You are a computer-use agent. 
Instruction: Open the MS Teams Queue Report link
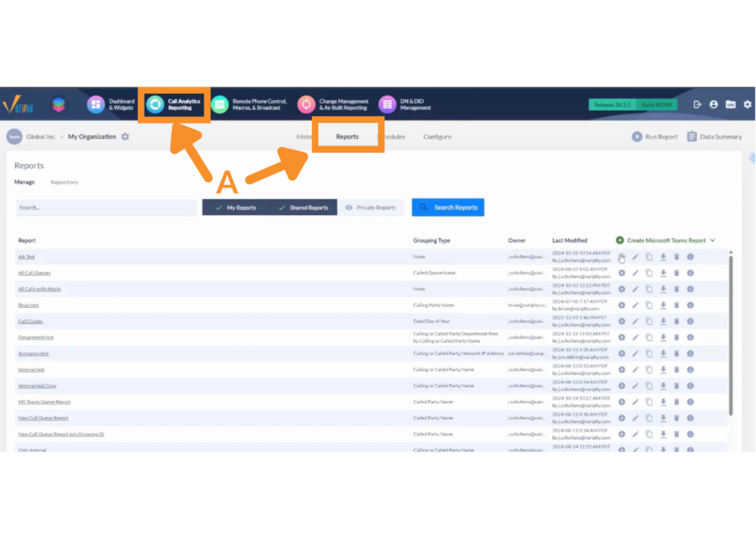(x=44, y=402)
